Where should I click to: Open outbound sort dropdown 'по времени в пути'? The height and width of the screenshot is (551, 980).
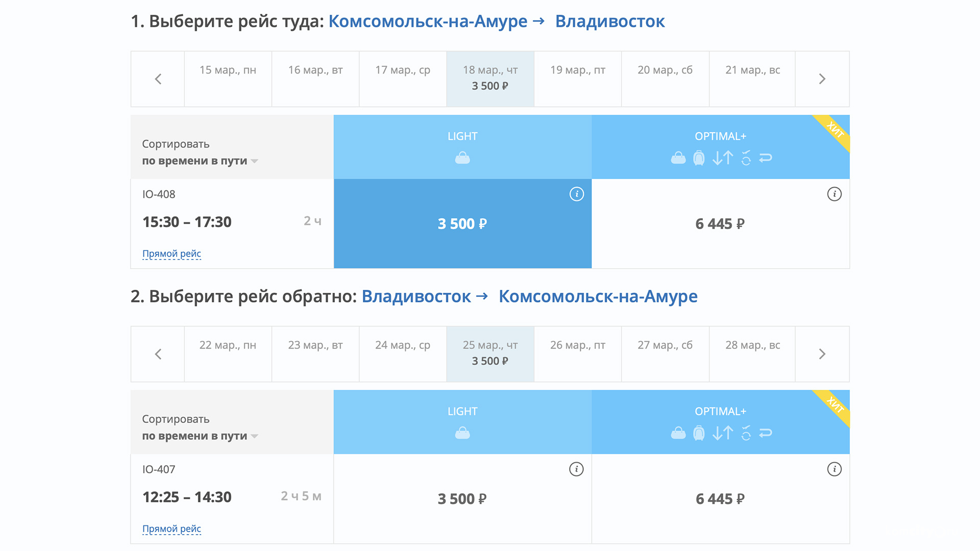coord(200,161)
